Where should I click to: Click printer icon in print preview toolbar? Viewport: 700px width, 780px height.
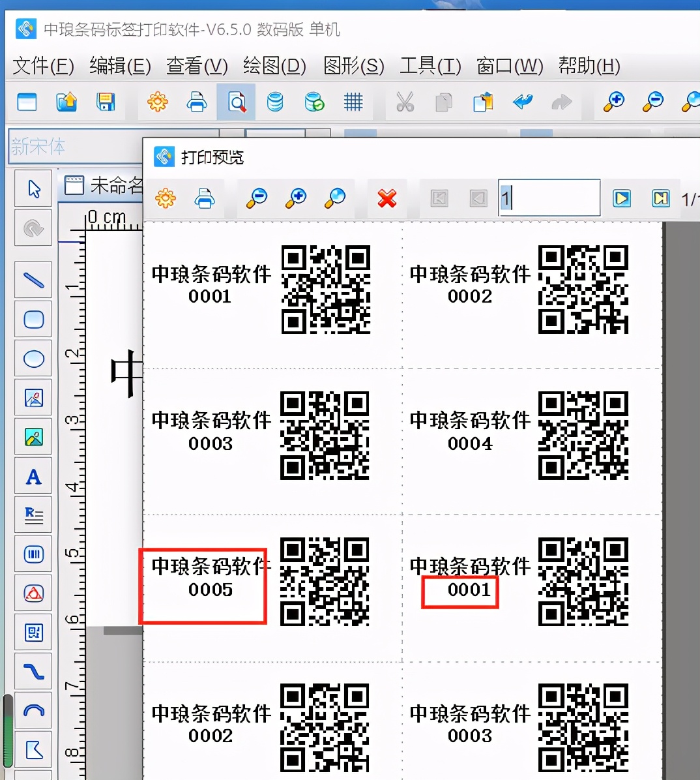click(205, 198)
